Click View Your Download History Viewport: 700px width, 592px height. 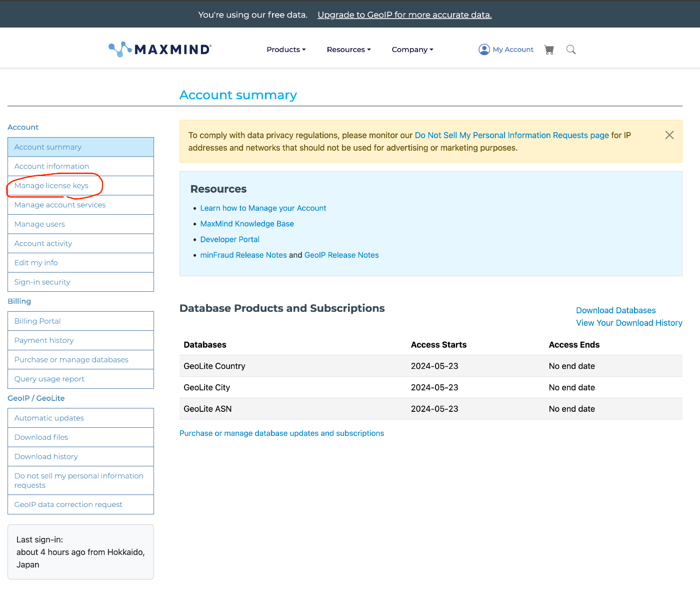(x=629, y=323)
